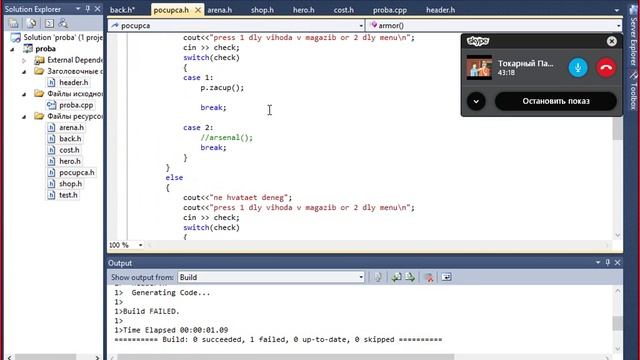Screen dimensions: 640x360
Task: Close the Solution Explorer panel
Action: point(97,9)
